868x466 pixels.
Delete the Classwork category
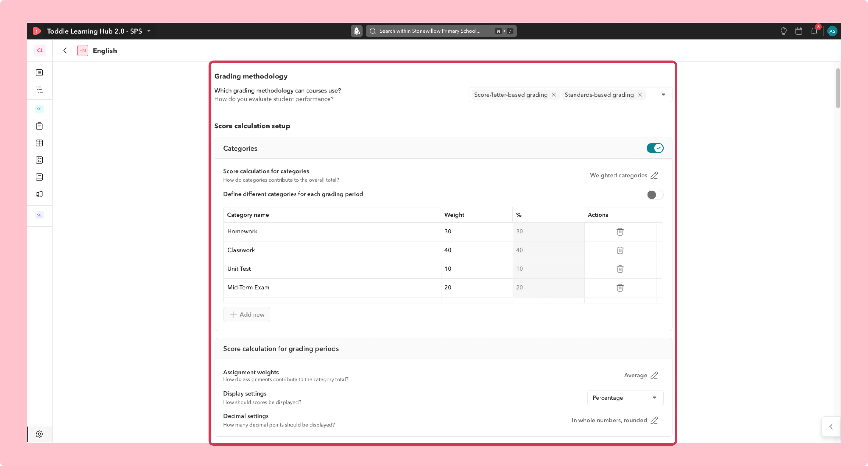(x=620, y=250)
